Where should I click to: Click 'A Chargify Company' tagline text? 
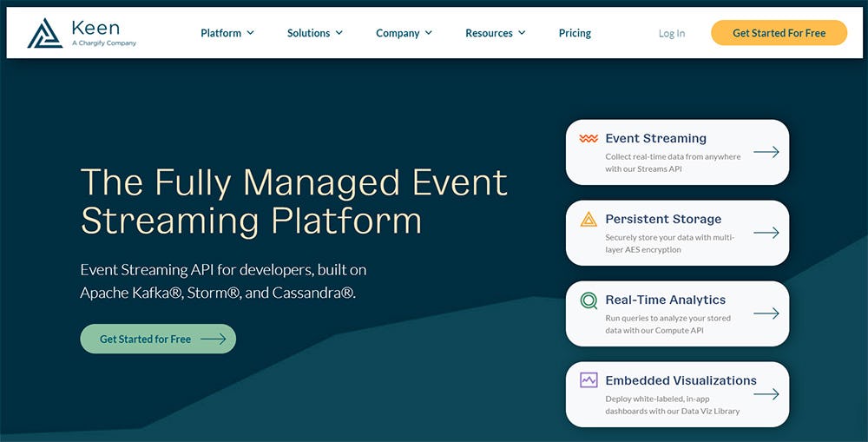pyautogui.click(x=104, y=43)
